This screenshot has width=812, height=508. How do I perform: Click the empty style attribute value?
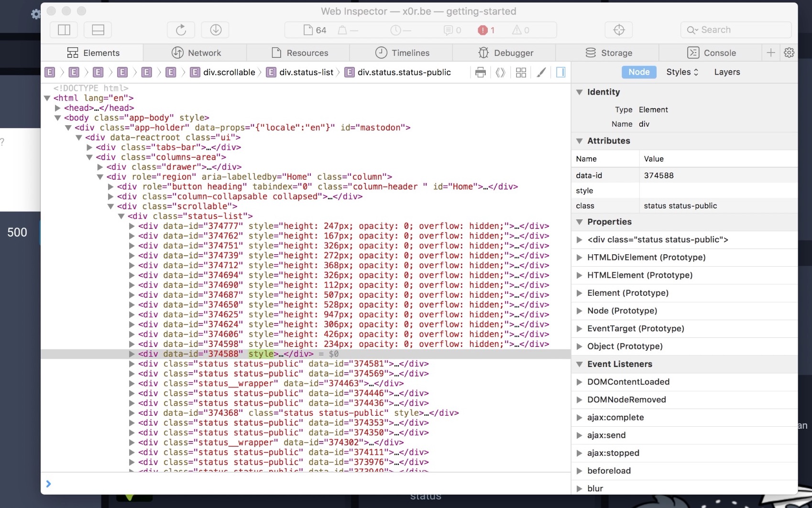(x=718, y=191)
